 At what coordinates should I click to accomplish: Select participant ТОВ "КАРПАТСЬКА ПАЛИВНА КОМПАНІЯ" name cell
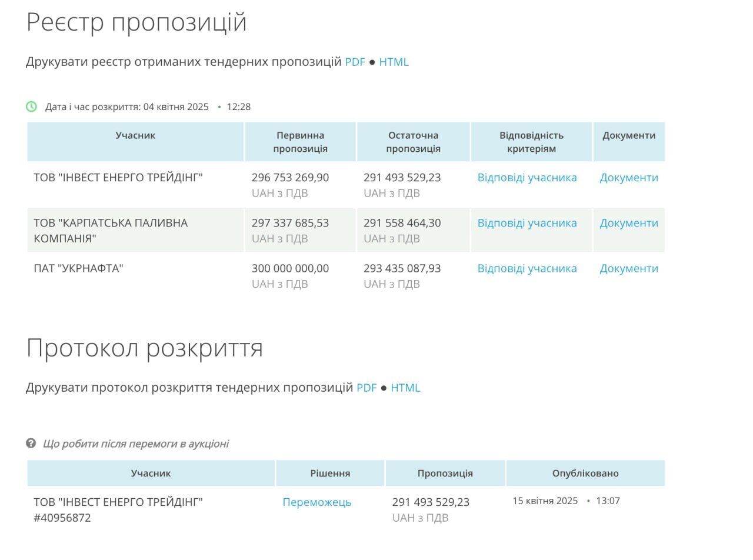click(x=135, y=231)
